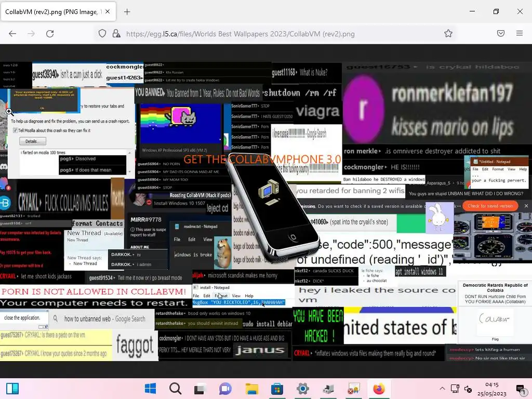
Task: Reload the page with the refresh icon
Action: (x=50, y=34)
